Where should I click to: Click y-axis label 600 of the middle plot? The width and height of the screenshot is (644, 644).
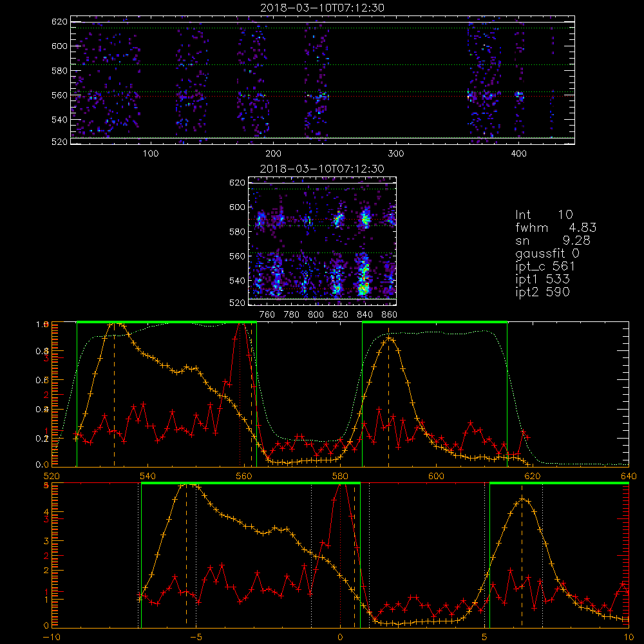237,207
